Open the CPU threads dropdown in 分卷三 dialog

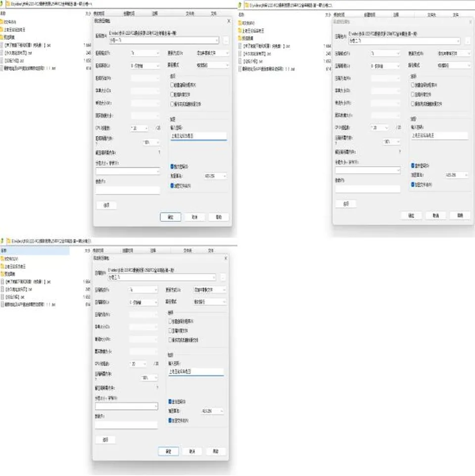pos(139,364)
